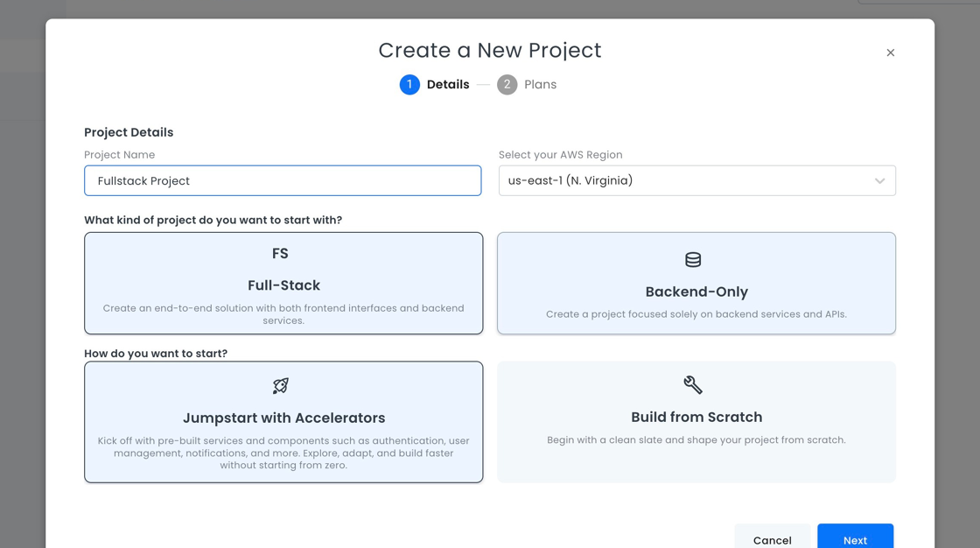
Task: Click the FS icon on the Full-Stack card
Action: pos(280,254)
